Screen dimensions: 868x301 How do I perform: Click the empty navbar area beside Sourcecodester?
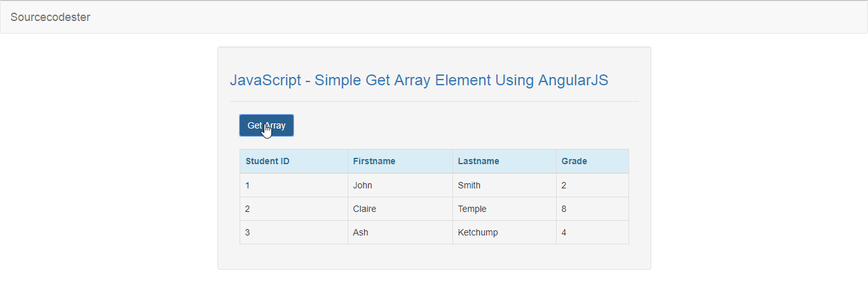(x=477, y=17)
